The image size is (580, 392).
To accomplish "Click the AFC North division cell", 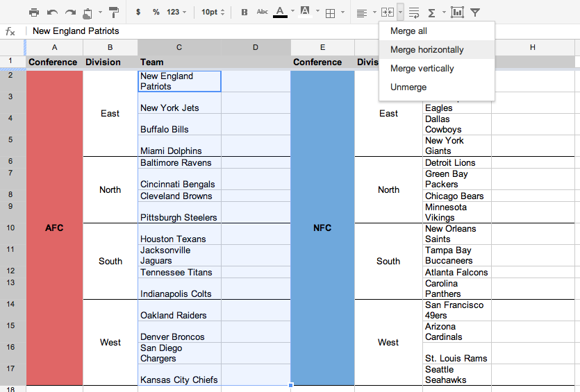I will 110,190.
